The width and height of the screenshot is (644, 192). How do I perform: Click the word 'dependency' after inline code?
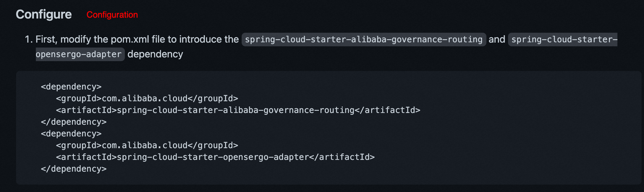pos(155,54)
